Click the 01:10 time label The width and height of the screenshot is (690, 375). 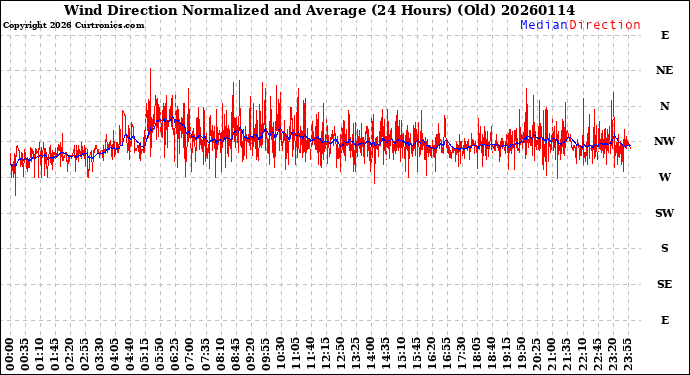click(40, 354)
